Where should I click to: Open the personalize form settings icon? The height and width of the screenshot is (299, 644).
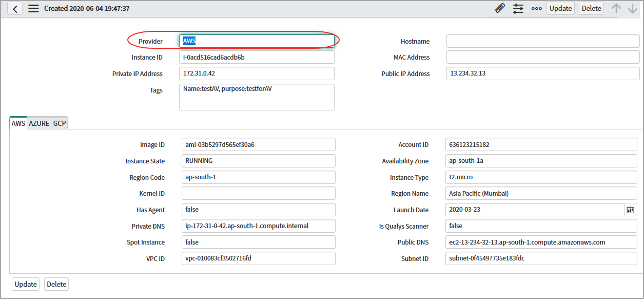518,8
